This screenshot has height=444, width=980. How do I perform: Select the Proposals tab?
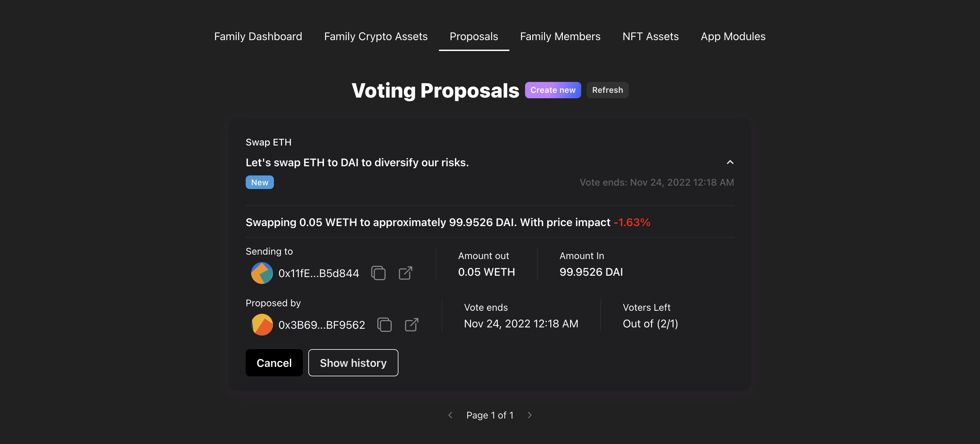click(x=474, y=36)
